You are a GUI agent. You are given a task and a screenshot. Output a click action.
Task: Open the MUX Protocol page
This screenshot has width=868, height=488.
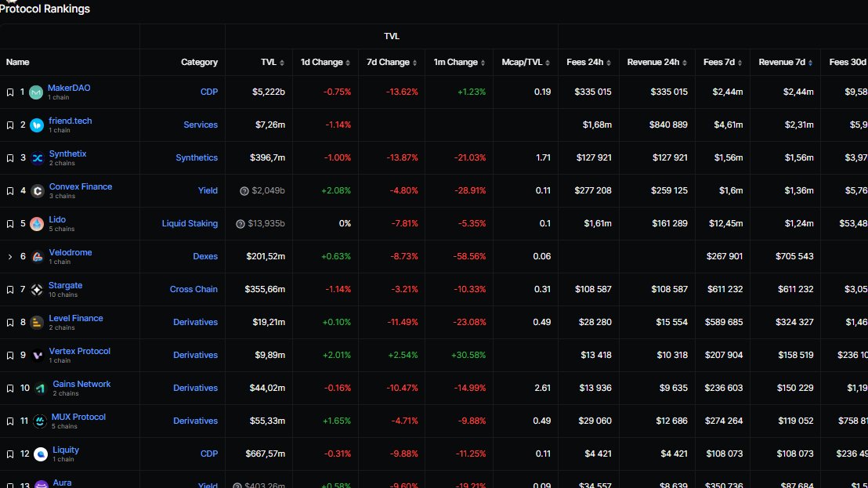click(78, 418)
